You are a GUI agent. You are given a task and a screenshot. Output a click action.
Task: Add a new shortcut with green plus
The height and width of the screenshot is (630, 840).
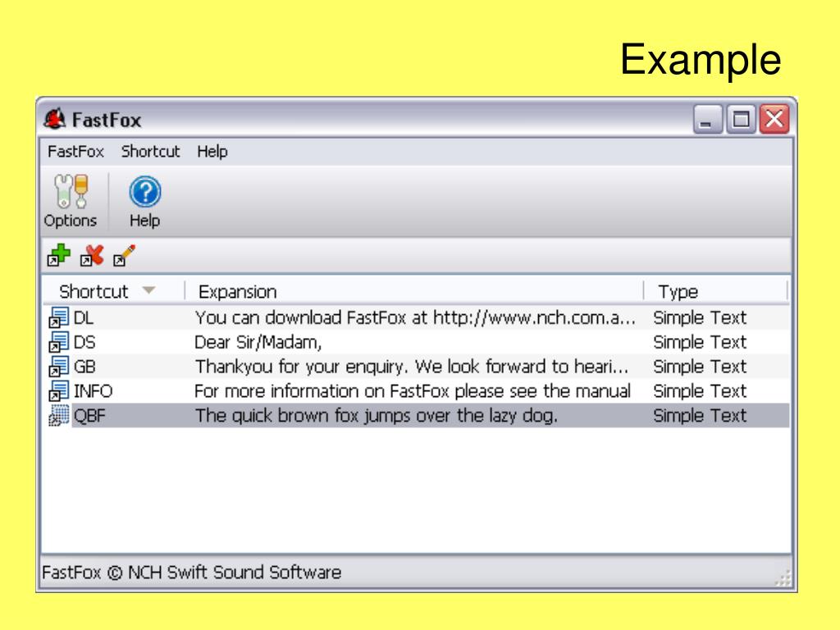tap(58, 255)
